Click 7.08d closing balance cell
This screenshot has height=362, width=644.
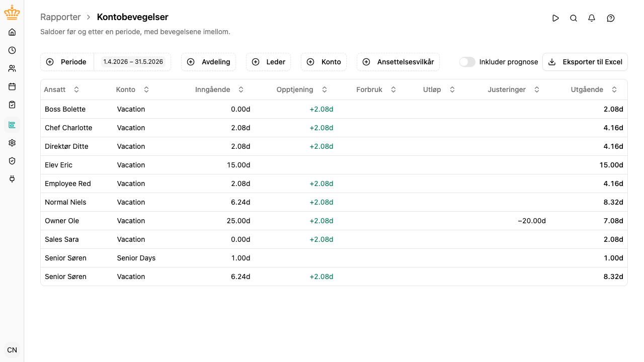pyautogui.click(x=613, y=221)
